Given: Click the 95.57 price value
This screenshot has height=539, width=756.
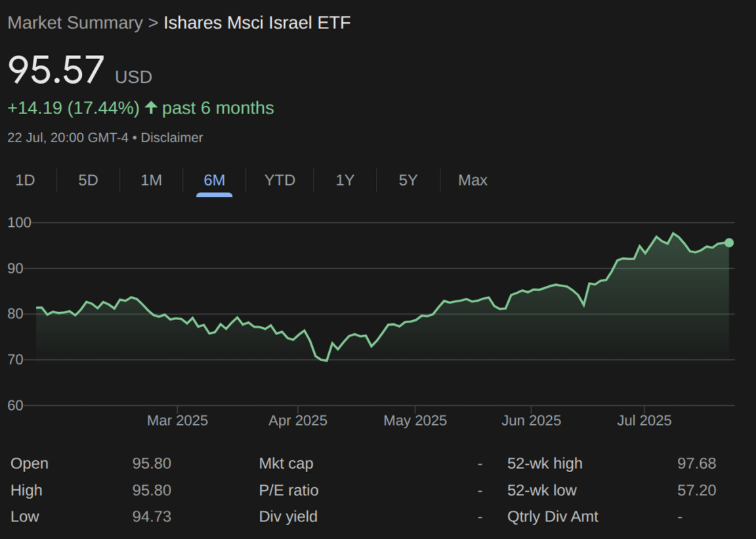Looking at the screenshot, I should coord(56,70).
